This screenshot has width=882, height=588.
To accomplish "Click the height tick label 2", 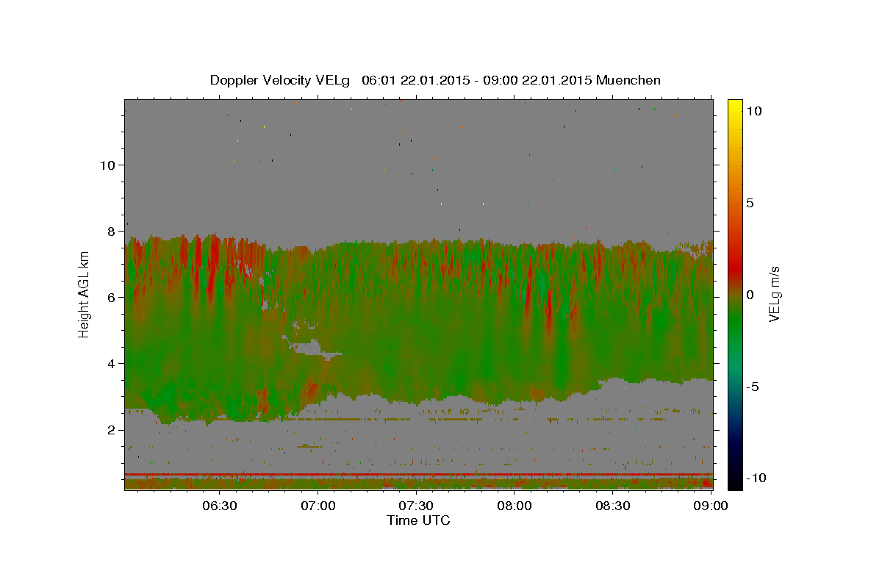I will coord(110,430).
